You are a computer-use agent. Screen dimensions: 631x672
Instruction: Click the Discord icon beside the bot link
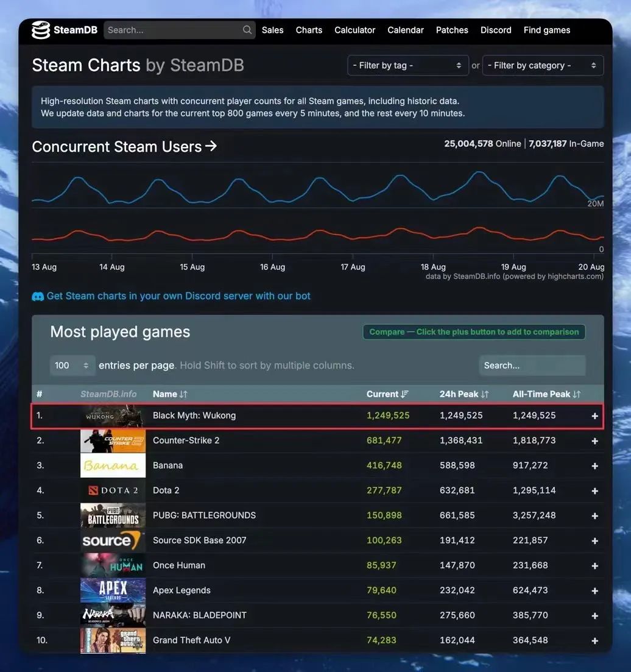pyautogui.click(x=38, y=296)
